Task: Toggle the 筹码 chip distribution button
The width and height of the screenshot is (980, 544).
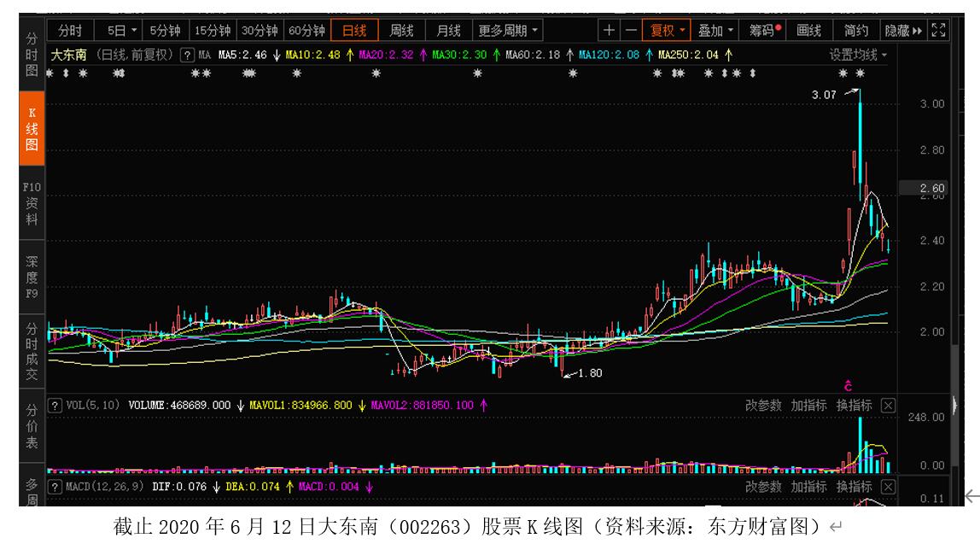Action: point(764,30)
